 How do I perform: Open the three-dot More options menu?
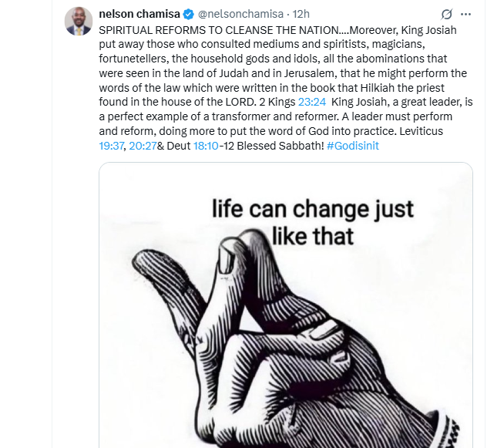(465, 15)
